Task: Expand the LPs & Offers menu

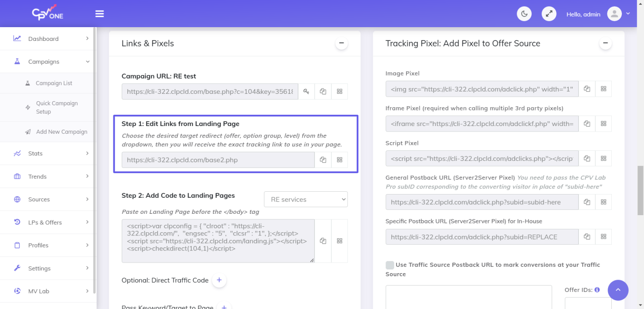Action: tap(46, 223)
